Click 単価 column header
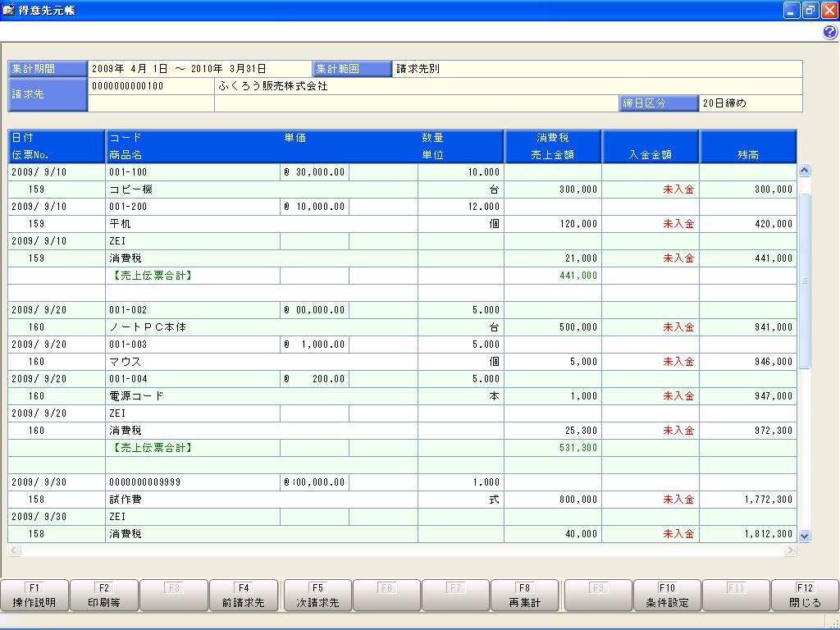840x630 pixels. tap(295, 138)
